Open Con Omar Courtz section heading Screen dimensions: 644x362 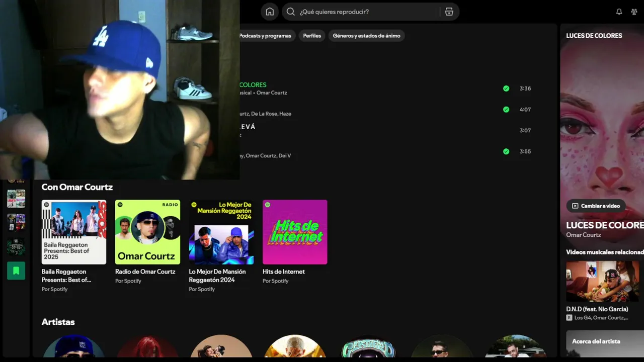pos(77,187)
